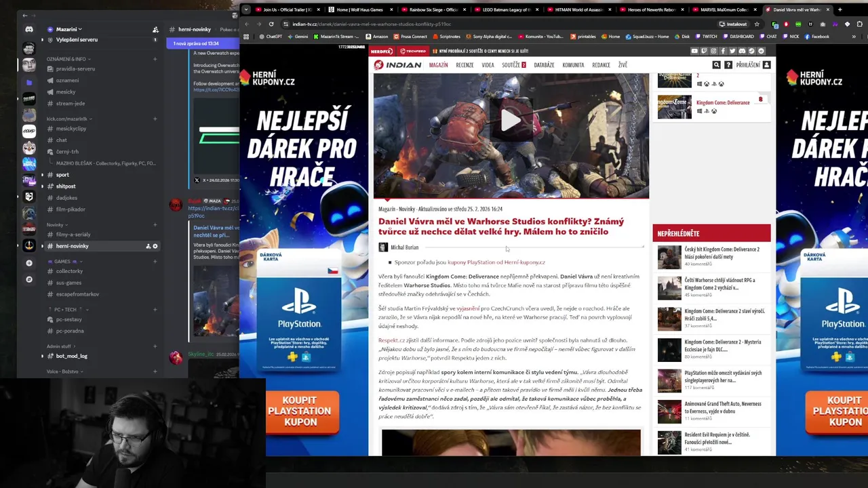Click the user profile icon beside Přihlášení
This screenshot has width=868, height=488.
click(x=767, y=65)
